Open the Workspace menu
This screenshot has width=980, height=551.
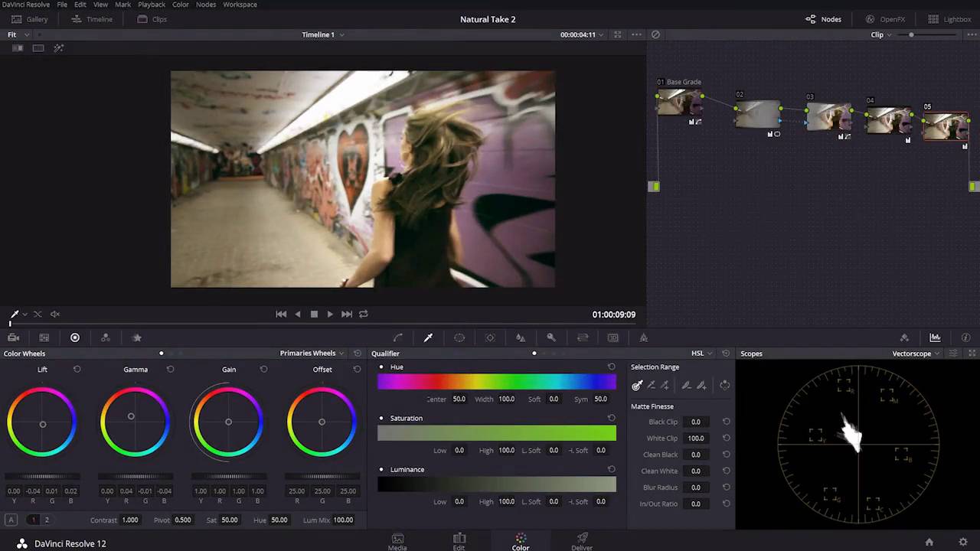click(x=240, y=5)
